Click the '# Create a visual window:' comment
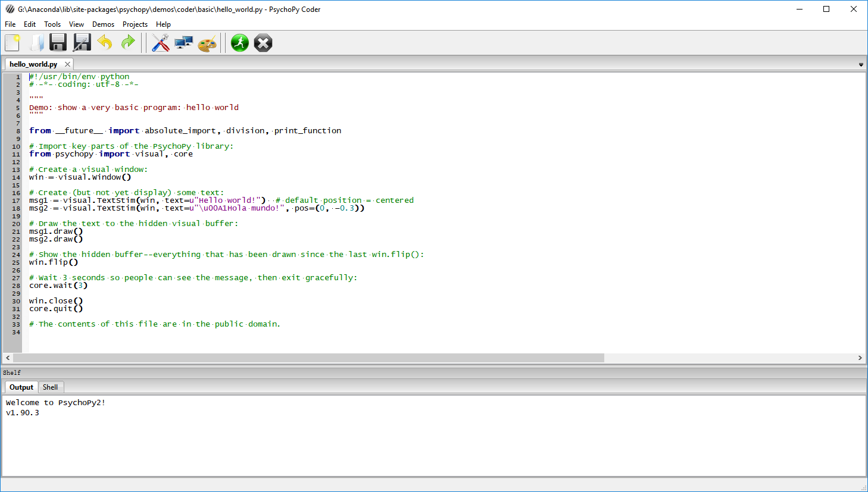This screenshot has width=868, height=492. tap(88, 170)
